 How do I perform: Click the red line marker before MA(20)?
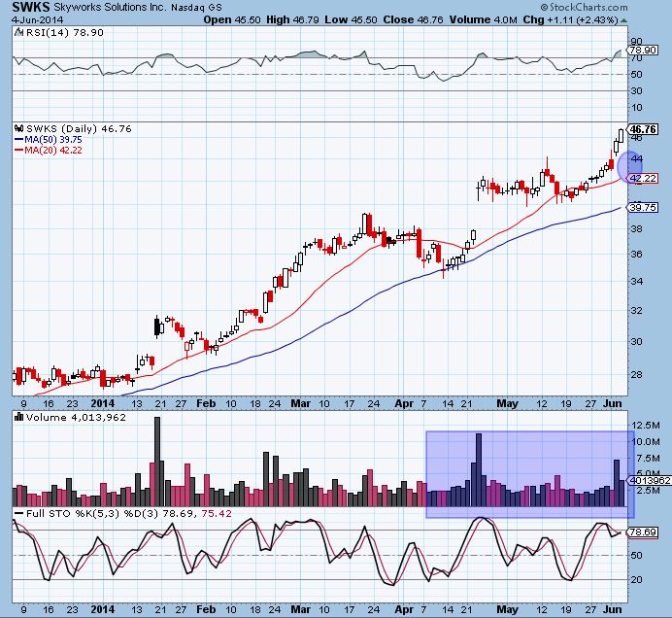pos(18,150)
